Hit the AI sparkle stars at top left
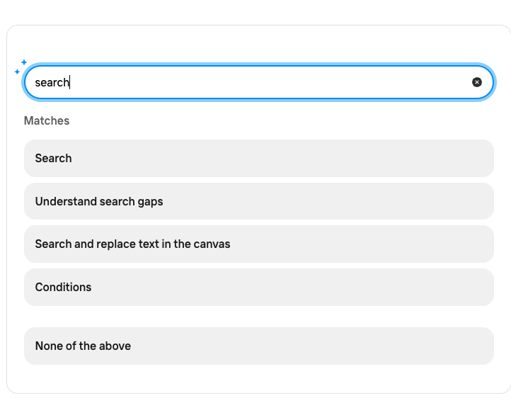This screenshot has height=420, width=511. [20, 67]
